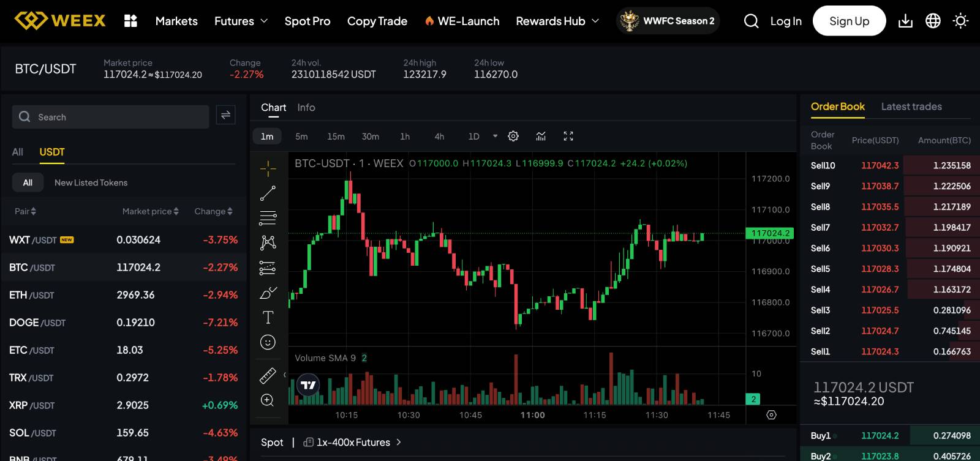Viewport: 980px width, 461px height.
Task: Select the ETH/USDT pair row
Action: [x=123, y=295]
